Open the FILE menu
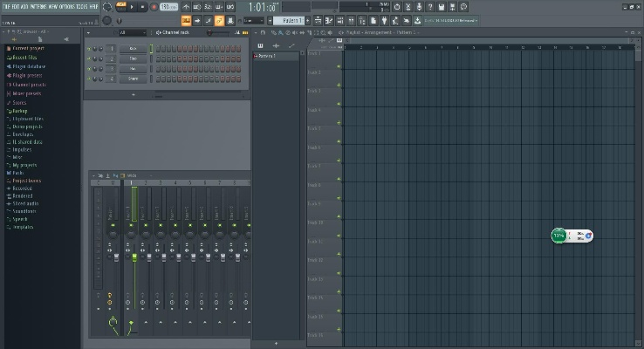 coord(7,7)
